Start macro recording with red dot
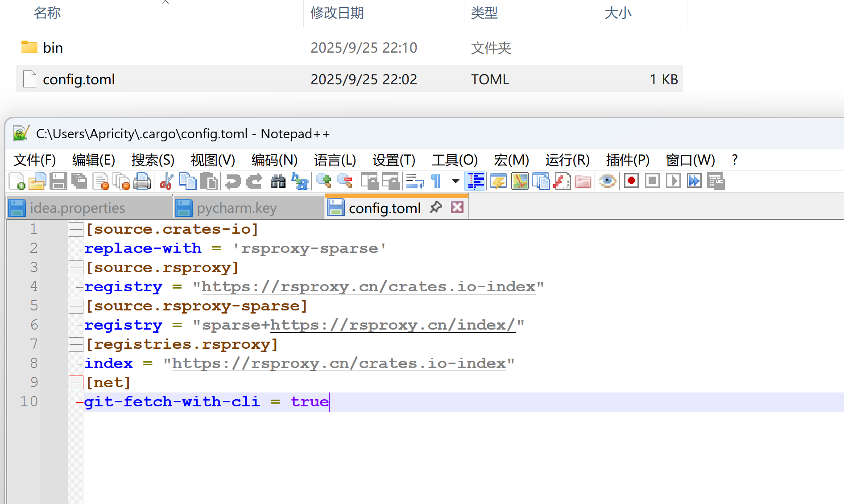The image size is (844, 504). [631, 181]
